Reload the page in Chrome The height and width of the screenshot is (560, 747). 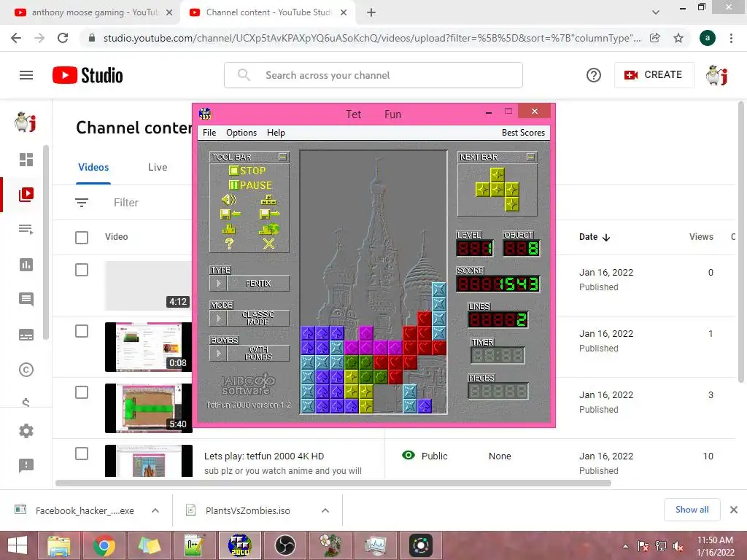coord(63,38)
